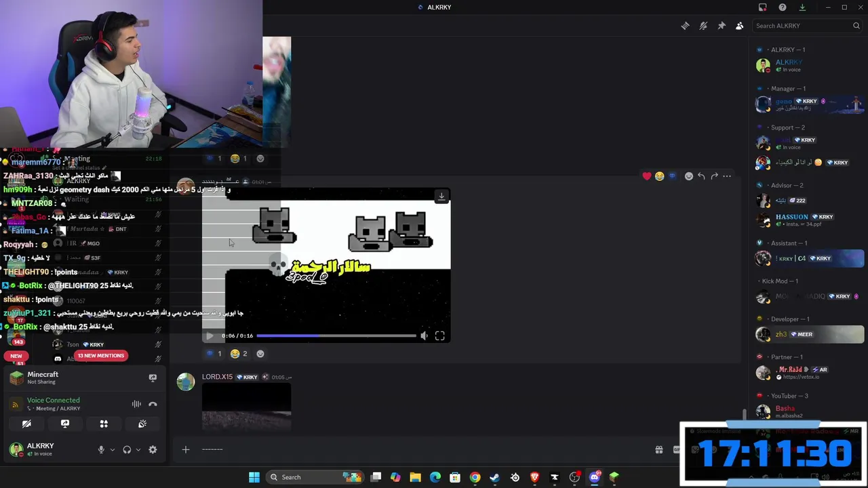Click the green download update icon
The width and height of the screenshot is (868, 488).
(802, 7)
